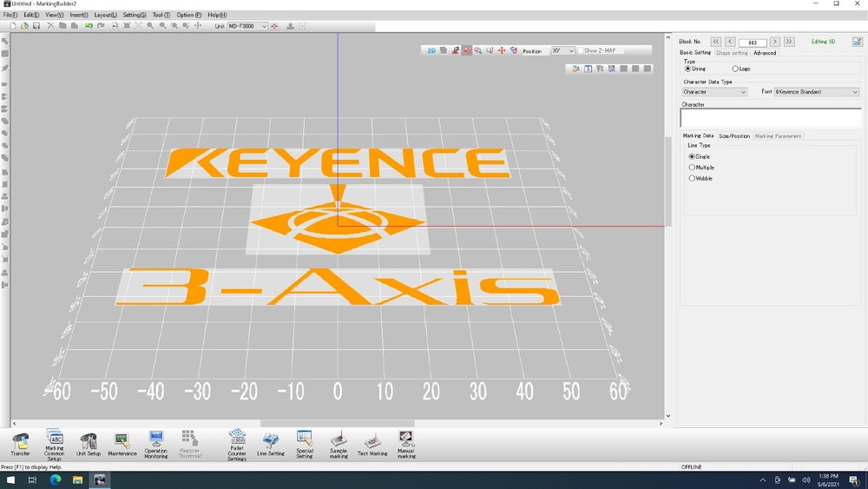The image size is (868, 489).
Task: Open Marking Common Setup
Action: pos(54,445)
